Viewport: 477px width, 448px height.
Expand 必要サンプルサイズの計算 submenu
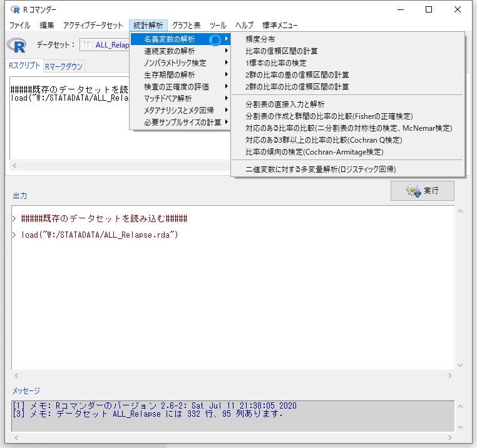[x=180, y=122]
